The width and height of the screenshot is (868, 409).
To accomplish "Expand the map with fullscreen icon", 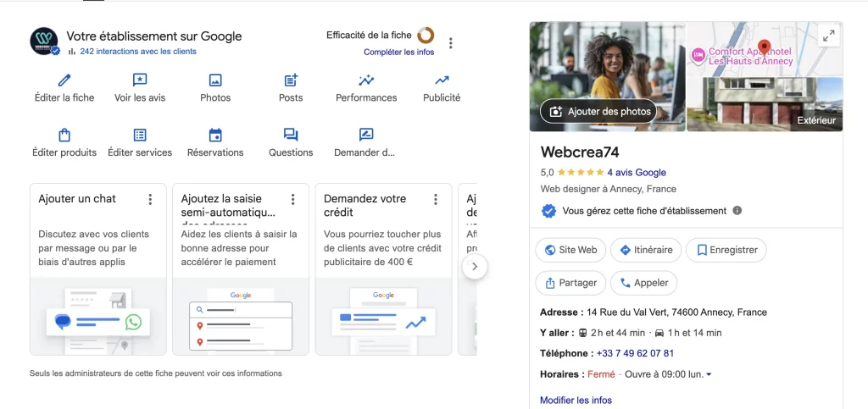I will [828, 36].
